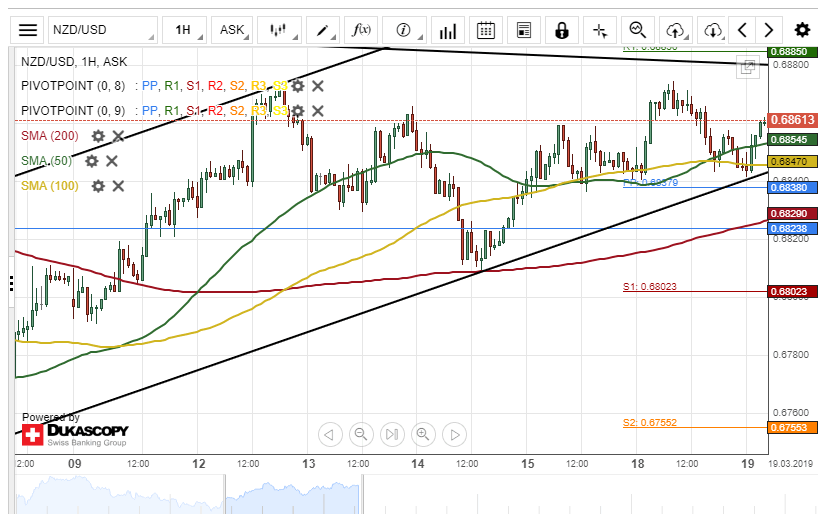Open the calendar date picker icon
Screen dimensions: 821x521
click(x=486, y=30)
